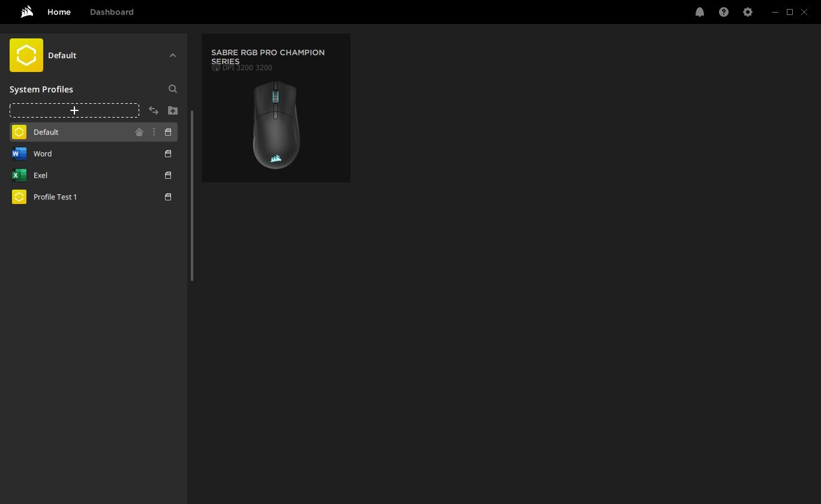Open the SABRE RGB PRO mouse image
Viewport: 821px width, 504px height.
coord(275,125)
